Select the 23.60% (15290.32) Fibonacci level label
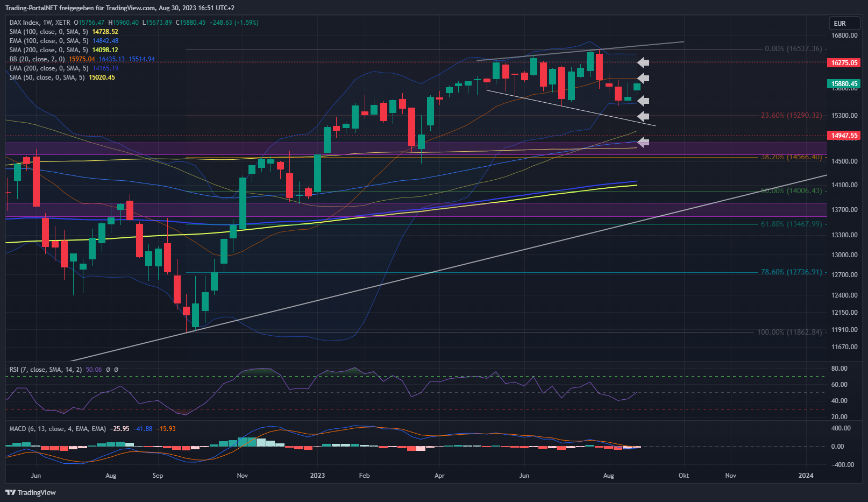868x502 pixels. coord(791,116)
